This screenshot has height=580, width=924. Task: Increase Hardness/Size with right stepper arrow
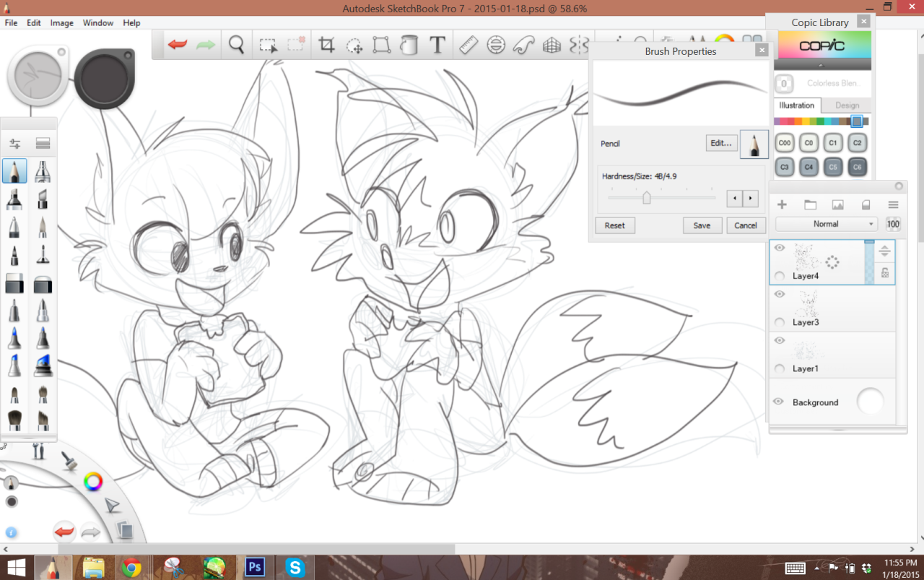pos(751,198)
